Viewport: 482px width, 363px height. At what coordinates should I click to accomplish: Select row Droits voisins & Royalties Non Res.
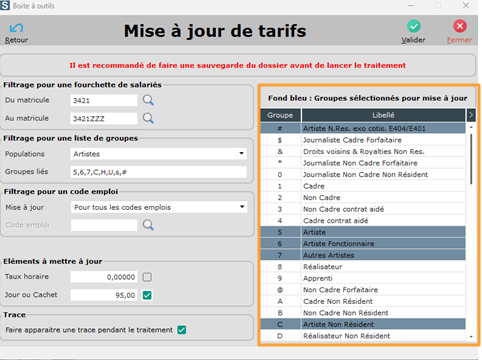[x=363, y=152]
